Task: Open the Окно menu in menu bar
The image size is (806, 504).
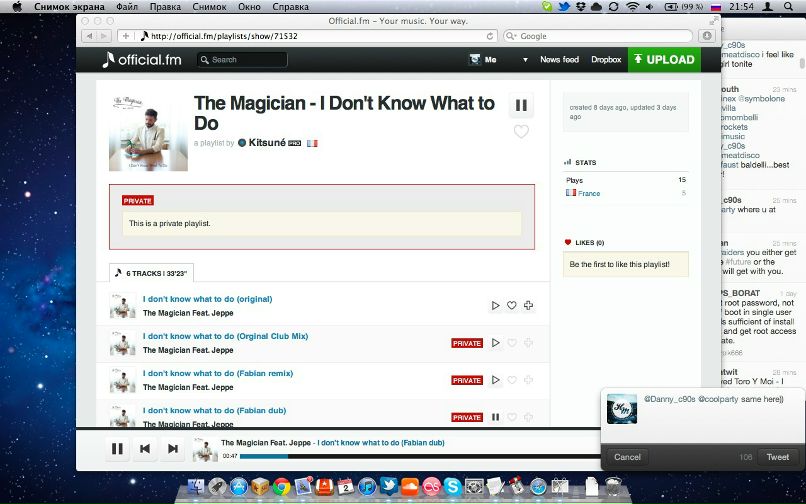Action: (x=249, y=7)
